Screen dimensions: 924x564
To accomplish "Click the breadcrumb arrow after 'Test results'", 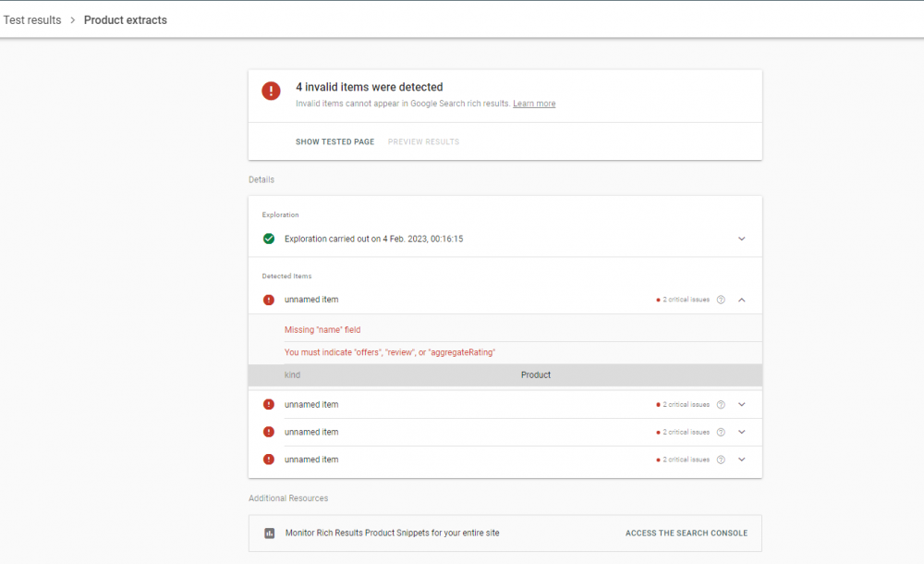I will point(72,20).
